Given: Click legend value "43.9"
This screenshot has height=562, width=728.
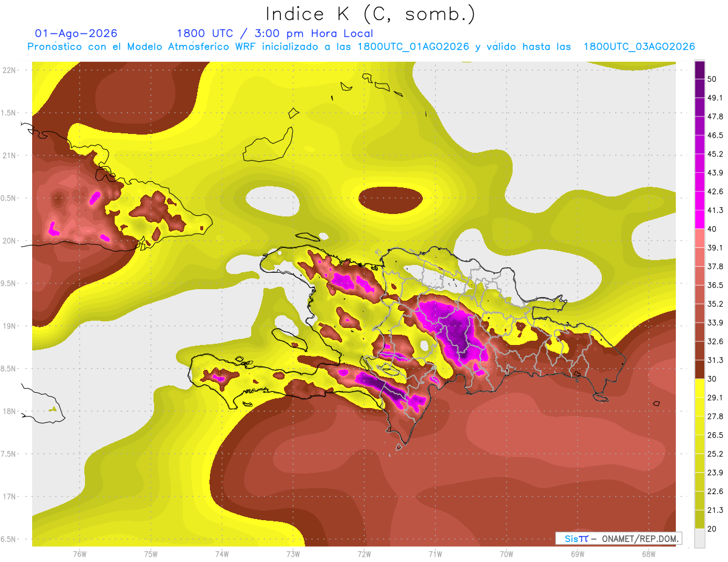Looking at the screenshot, I should [x=715, y=173].
